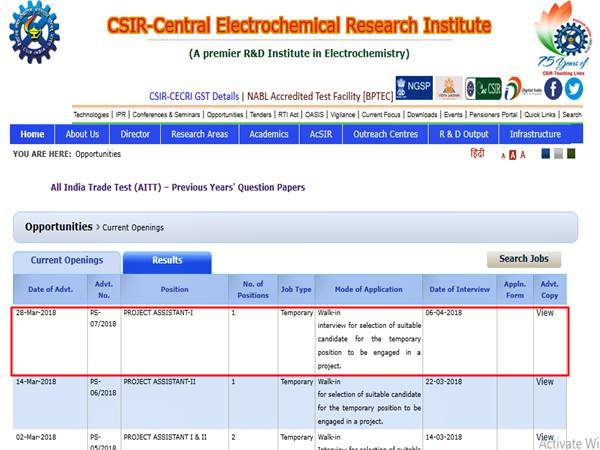Open NABL Accredited Test Facility link
600x450 pixels.
pyautogui.click(x=320, y=96)
